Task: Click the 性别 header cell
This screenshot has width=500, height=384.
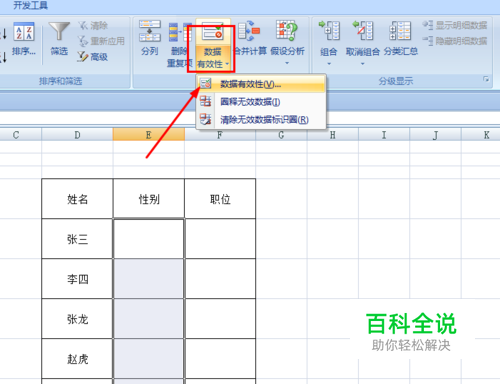Action: [x=149, y=199]
